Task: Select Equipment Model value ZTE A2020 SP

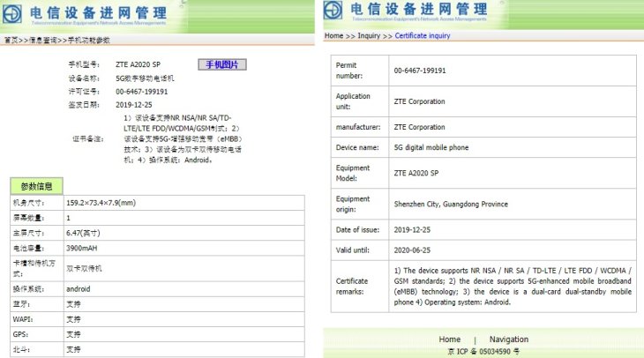Action: tap(416, 173)
